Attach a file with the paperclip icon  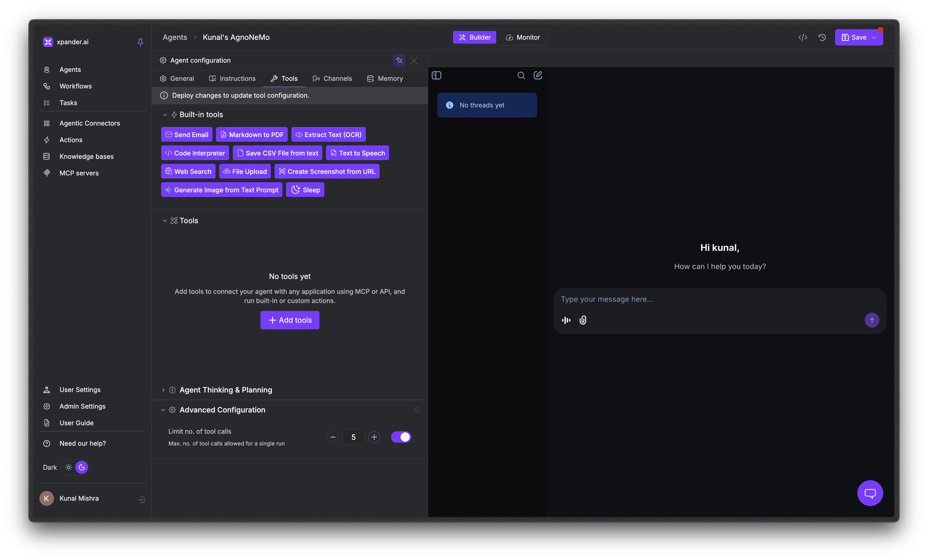[x=583, y=320]
